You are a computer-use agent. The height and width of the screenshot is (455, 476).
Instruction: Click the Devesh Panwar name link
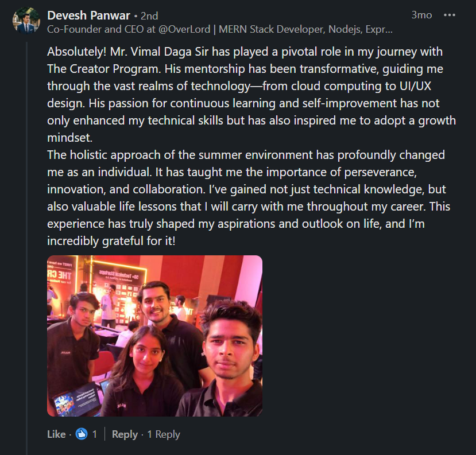click(88, 15)
